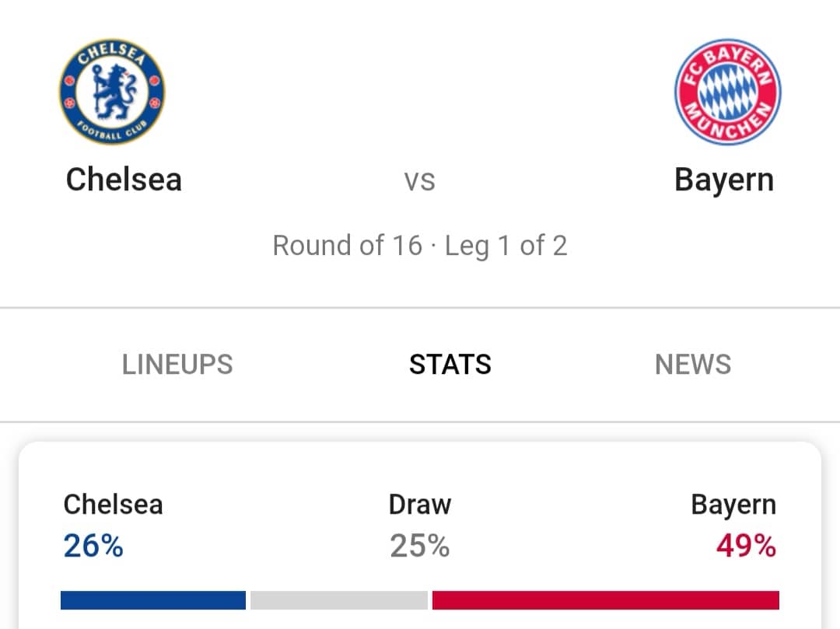Click the Draw label in probability card
The width and height of the screenshot is (840, 629).
[420, 505]
